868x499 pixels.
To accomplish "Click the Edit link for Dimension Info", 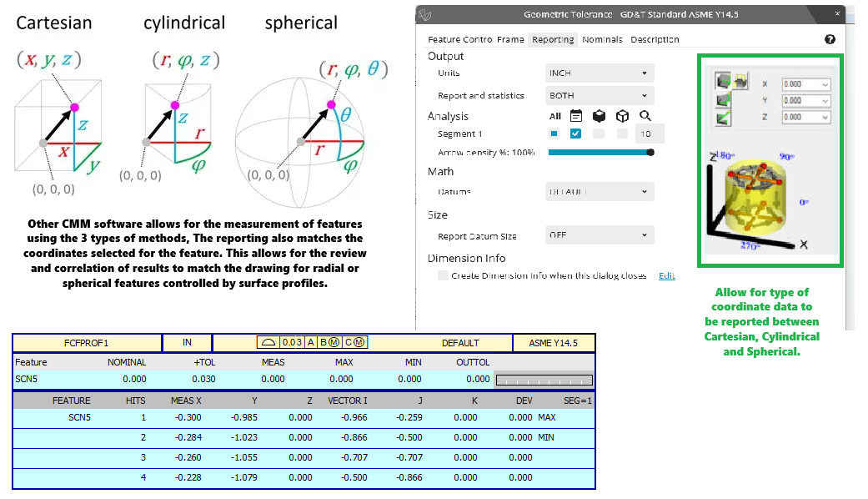I will pyautogui.click(x=666, y=275).
